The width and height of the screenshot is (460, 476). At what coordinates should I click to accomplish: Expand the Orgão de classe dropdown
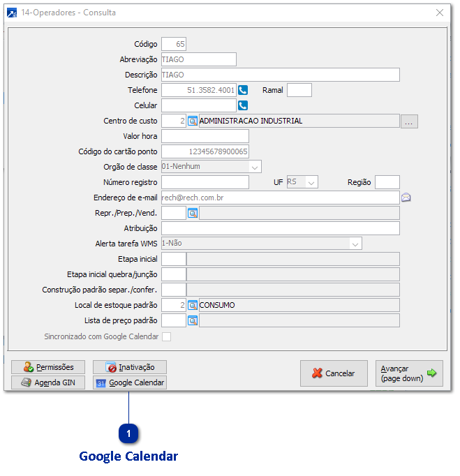pos(255,167)
